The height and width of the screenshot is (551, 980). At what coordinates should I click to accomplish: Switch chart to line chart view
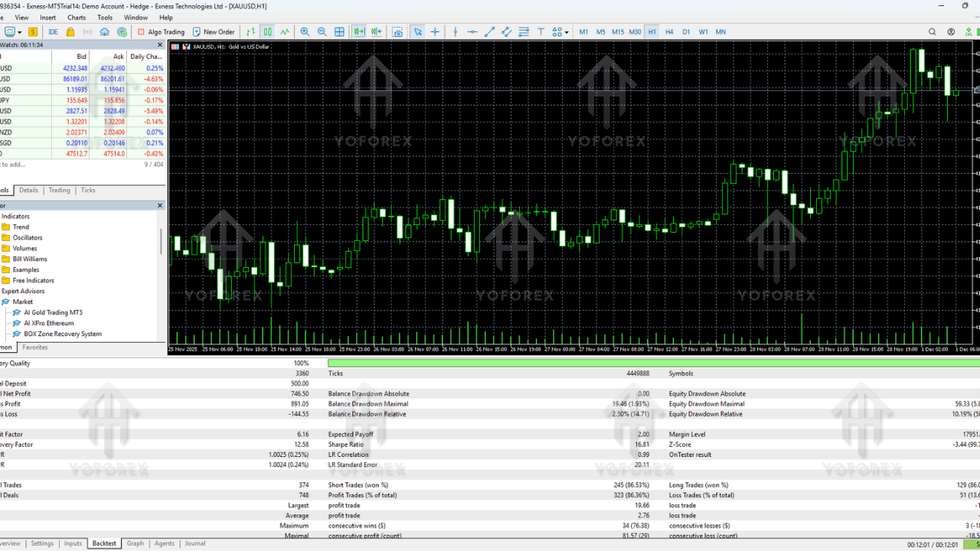pos(285,32)
